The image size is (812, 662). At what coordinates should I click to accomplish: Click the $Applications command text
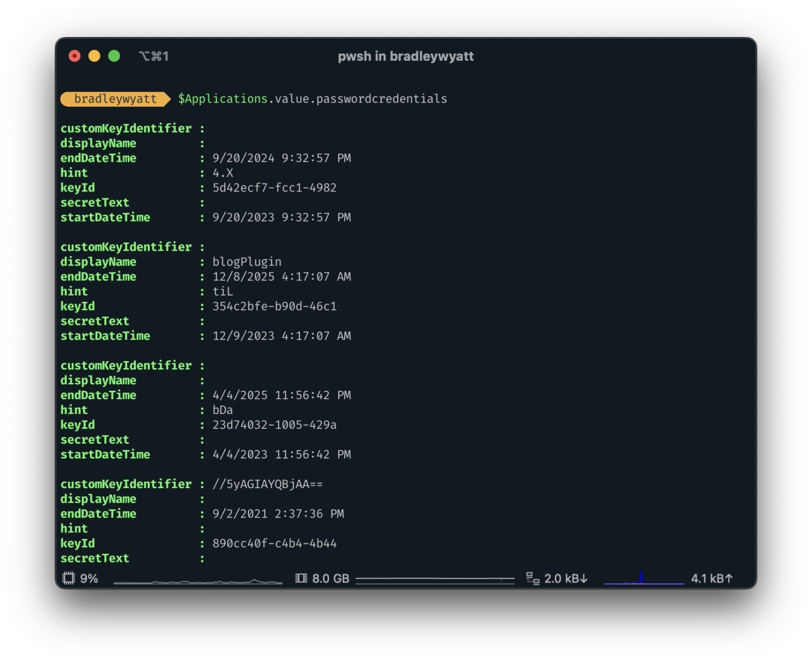coord(223,99)
